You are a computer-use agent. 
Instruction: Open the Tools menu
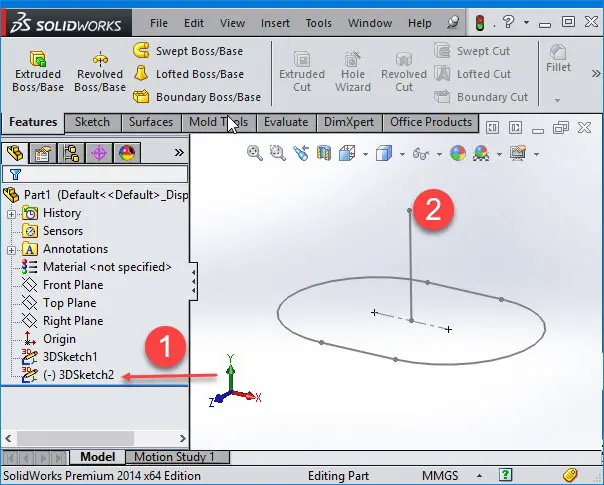319,23
